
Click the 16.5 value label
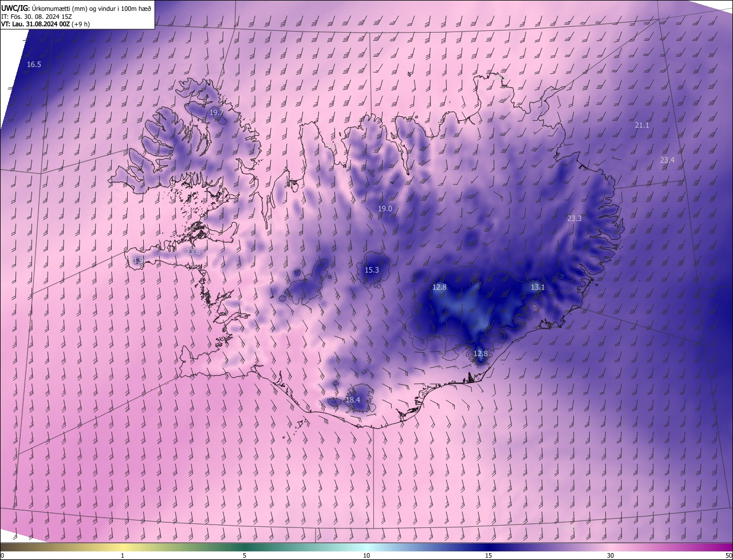(x=34, y=65)
